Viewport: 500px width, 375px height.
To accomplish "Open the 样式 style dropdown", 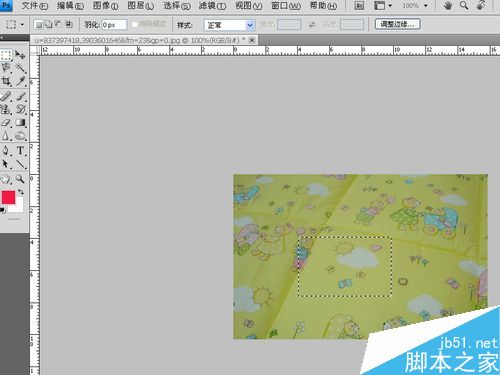I will click(x=230, y=25).
